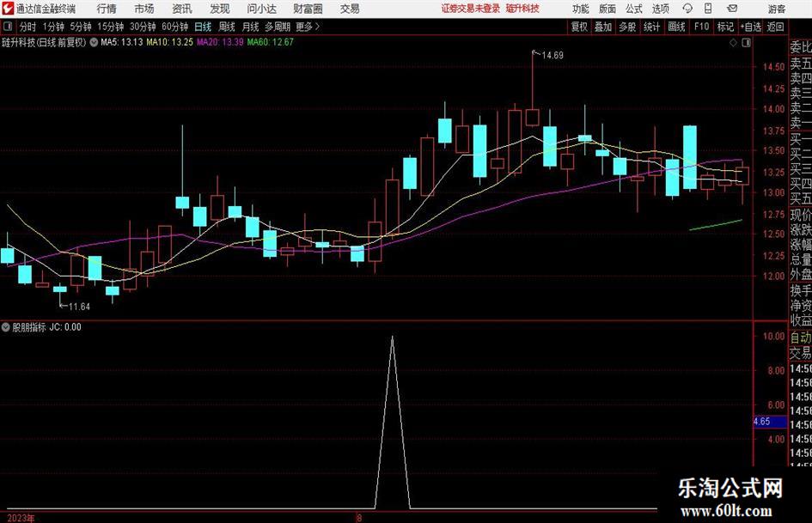Open the 市场 menu
Viewport: 812px width, 523px height.
144,9
